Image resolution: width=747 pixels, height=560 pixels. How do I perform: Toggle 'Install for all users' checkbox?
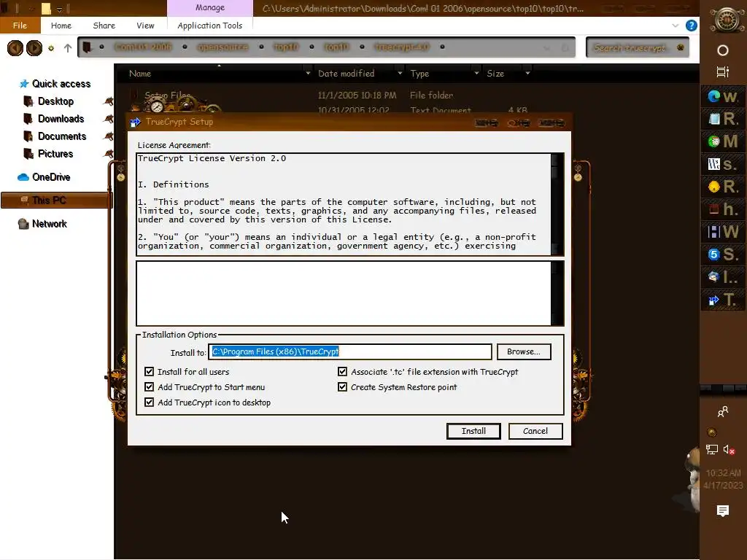149,371
